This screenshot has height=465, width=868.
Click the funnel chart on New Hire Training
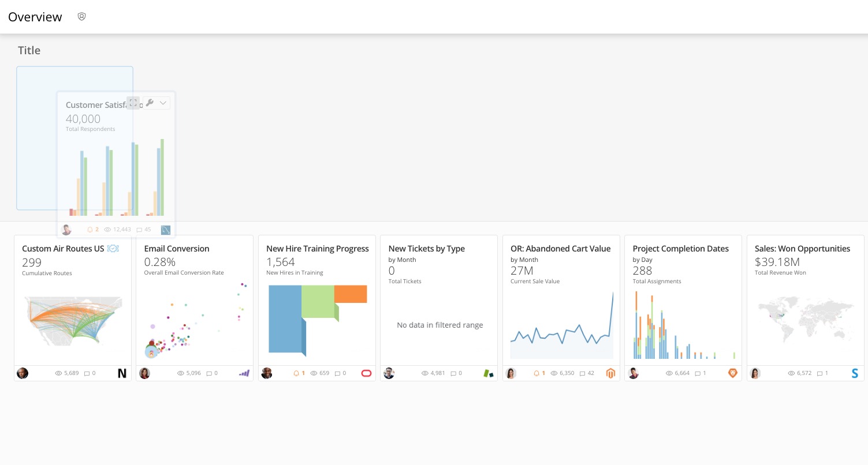pyautogui.click(x=318, y=320)
